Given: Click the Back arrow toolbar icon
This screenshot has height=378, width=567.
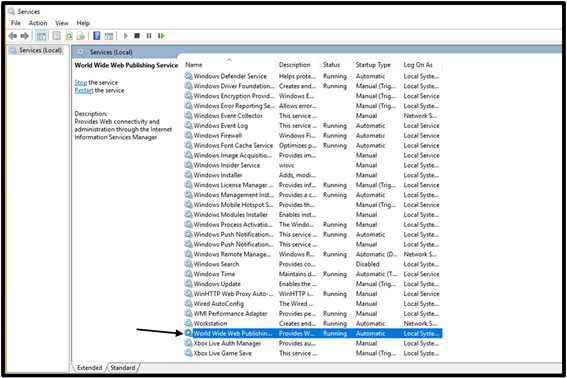Looking at the screenshot, I should pos(13,36).
